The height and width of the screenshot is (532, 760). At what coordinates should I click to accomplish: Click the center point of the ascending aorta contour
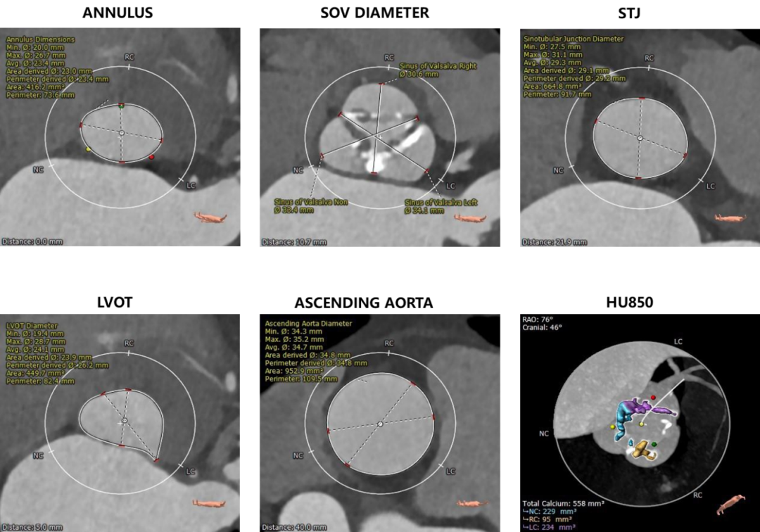point(380,424)
